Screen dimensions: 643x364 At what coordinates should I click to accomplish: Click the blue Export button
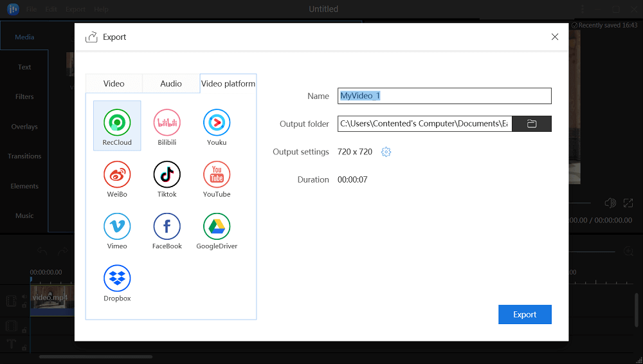tap(525, 314)
